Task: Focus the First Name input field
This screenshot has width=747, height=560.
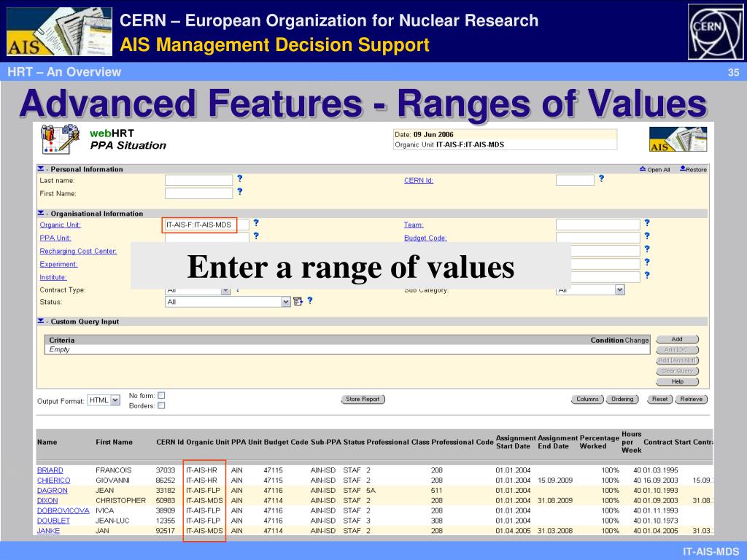Action: pyautogui.click(x=198, y=192)
